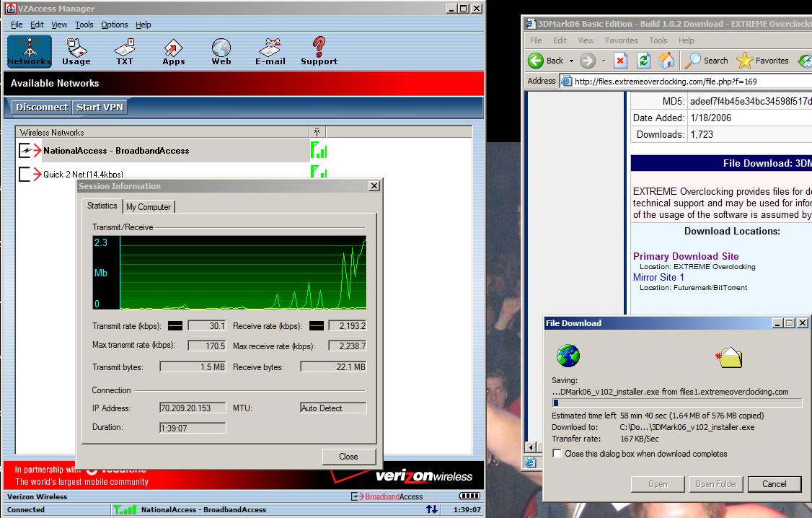Cancel the file download
The height and width of the screenshot is (518, 812).
pos(775,484)
